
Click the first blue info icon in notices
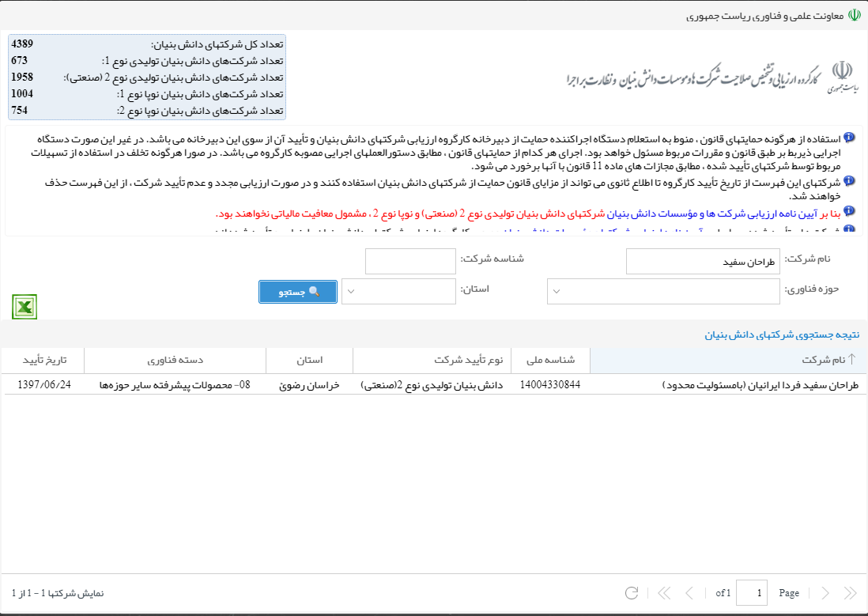[849, 138]
